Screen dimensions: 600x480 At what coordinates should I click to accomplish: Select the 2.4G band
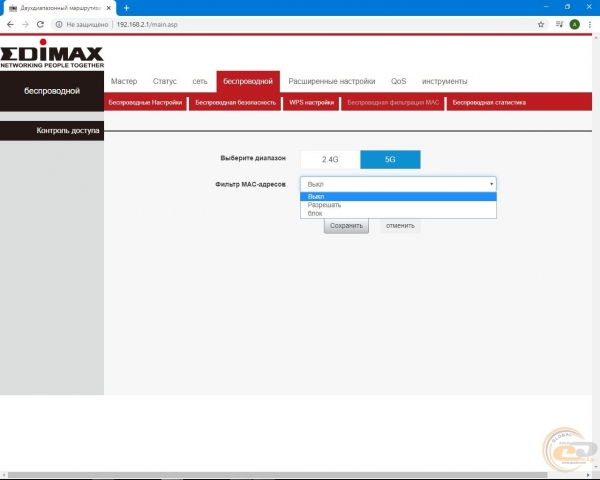tap(330, 159)
